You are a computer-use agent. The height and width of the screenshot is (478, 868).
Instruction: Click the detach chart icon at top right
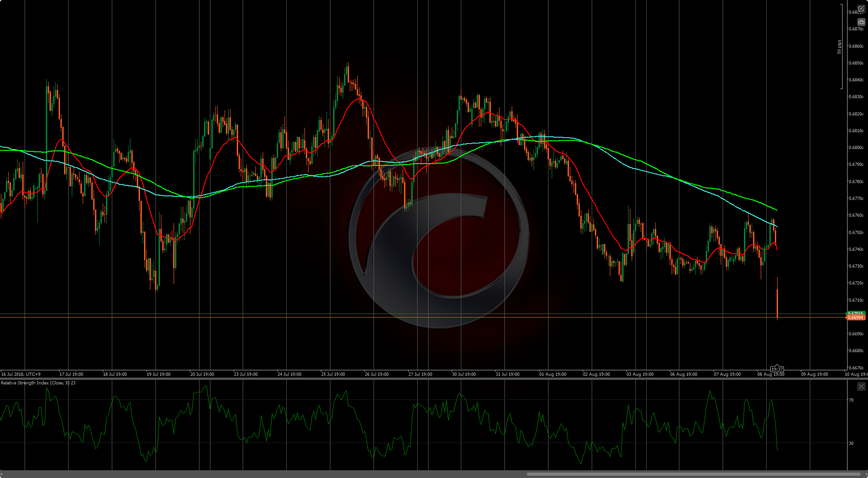[861, 9]
